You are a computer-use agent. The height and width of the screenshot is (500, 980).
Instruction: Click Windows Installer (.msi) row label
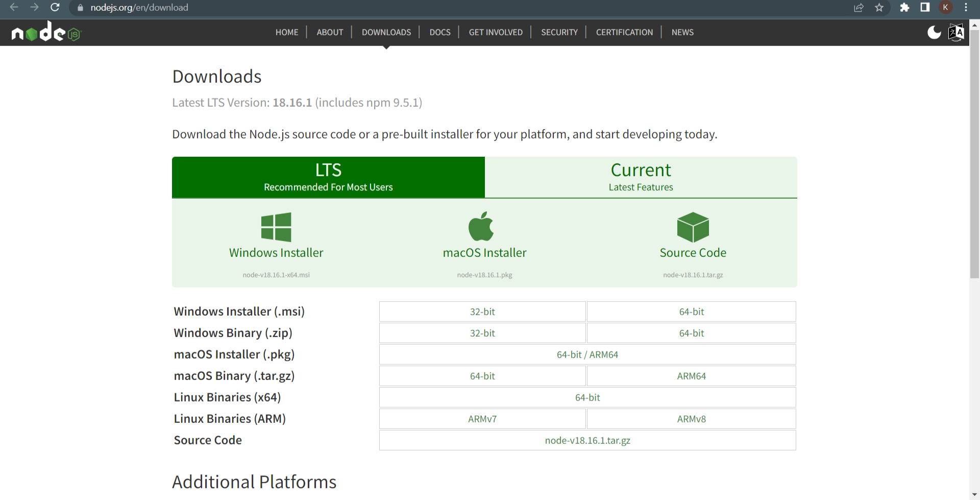(239, 312)
